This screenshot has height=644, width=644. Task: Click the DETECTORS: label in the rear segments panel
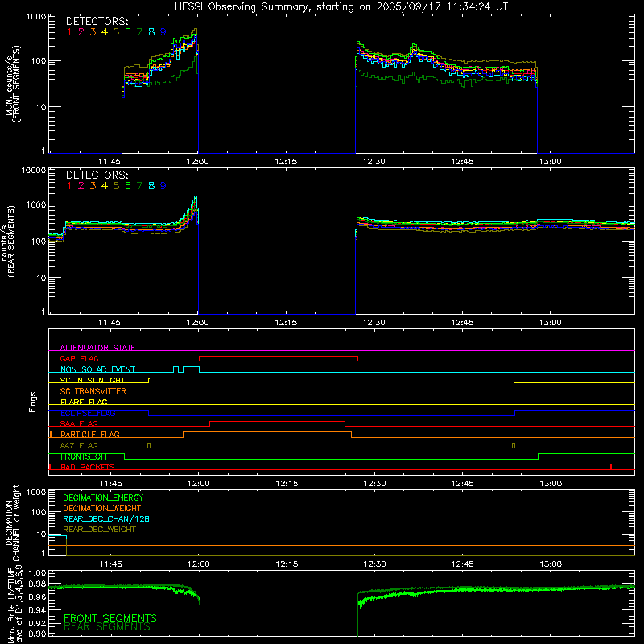(x=97, y=175)
